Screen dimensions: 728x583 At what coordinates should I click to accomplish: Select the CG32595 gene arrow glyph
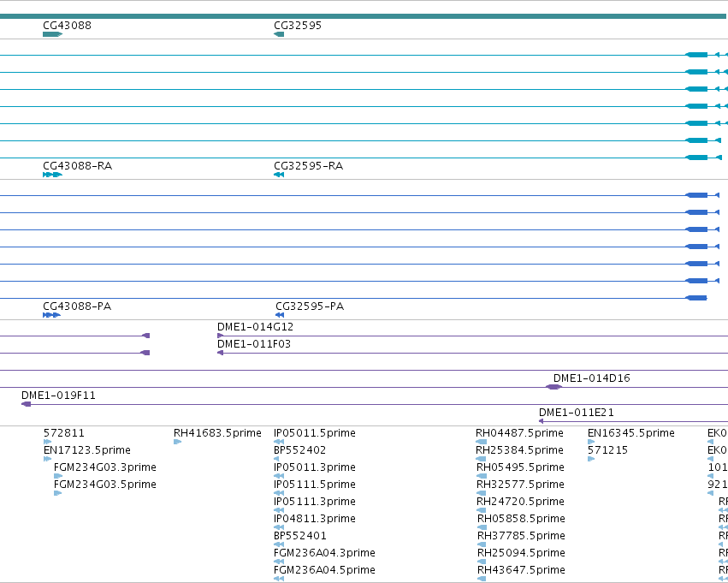coord(279,34)
